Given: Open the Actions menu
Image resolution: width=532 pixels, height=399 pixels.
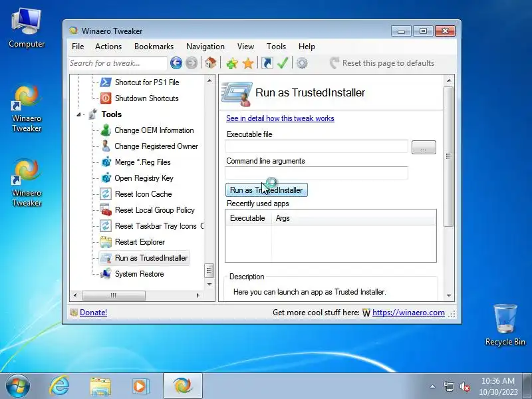Looking at the screenshot, I should point(108,47).
